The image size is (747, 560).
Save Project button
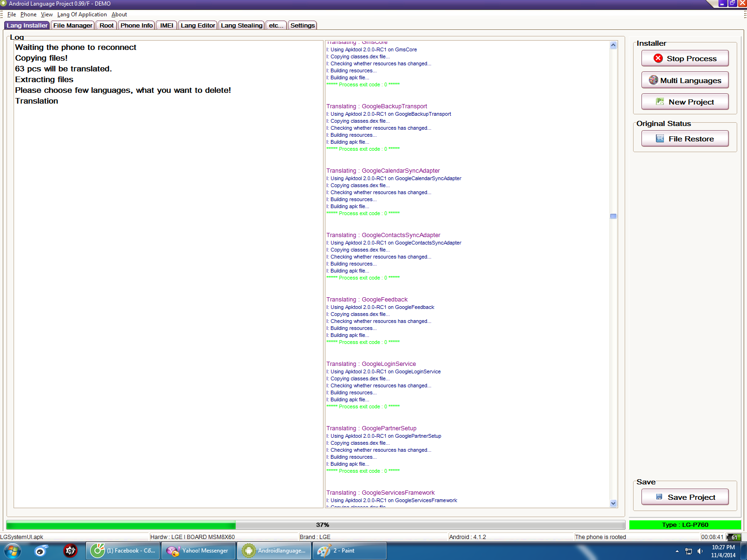[685, 497]
